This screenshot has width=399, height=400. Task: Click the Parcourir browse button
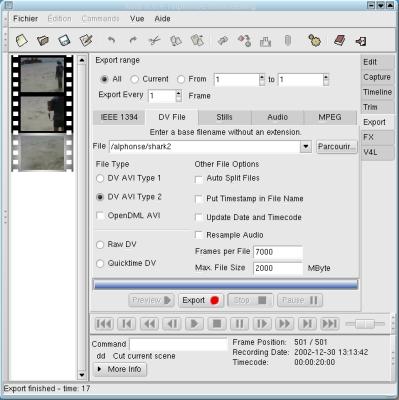click(336, 147)
